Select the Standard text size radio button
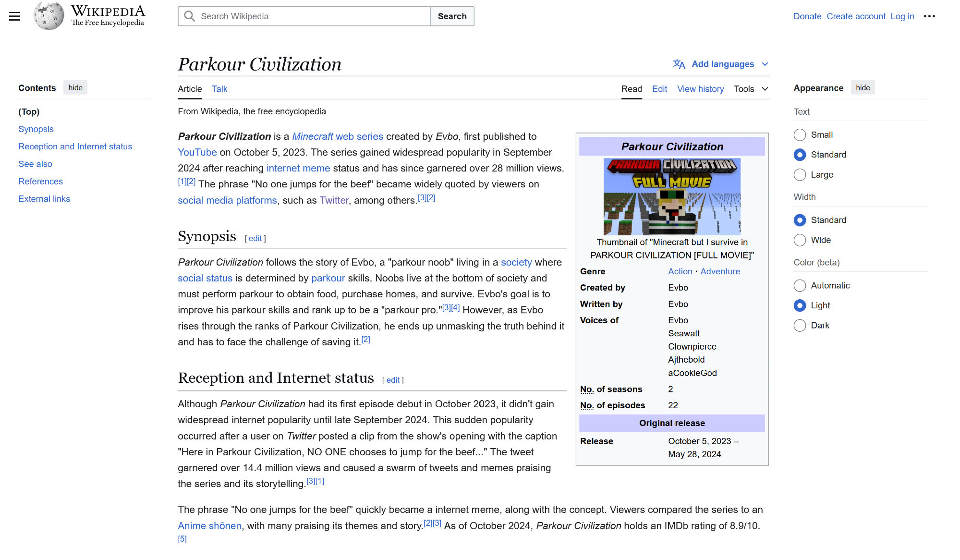The height and width of the screenshot is (560, 960). 799,154
